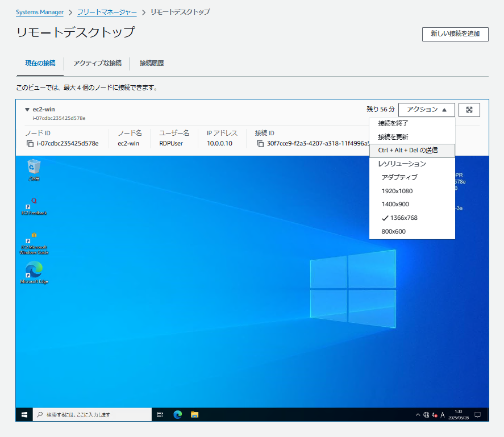Viewport: 504px width, 437px height.
Task: Set resolution to アダプティブ
Action: 412,177
